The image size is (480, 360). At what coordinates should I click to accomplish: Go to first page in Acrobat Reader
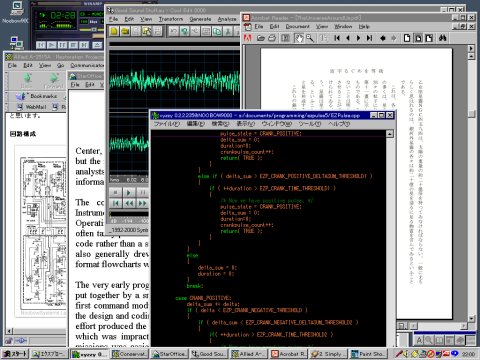(337, 38)
